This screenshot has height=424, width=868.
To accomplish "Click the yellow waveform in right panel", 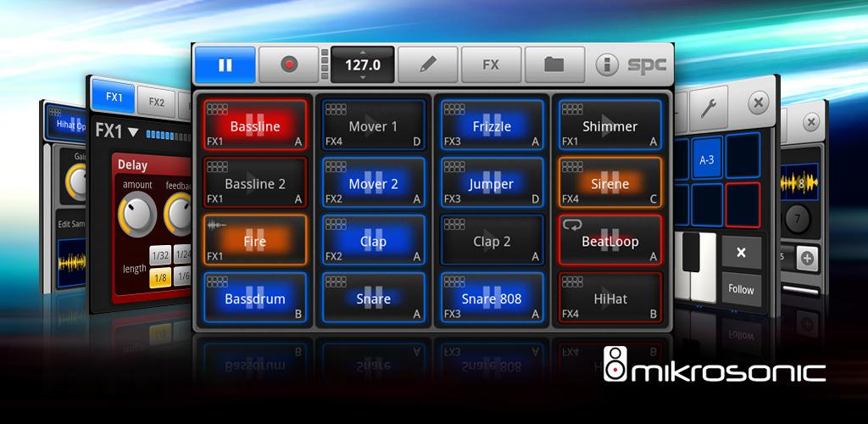I will (798, 181).
